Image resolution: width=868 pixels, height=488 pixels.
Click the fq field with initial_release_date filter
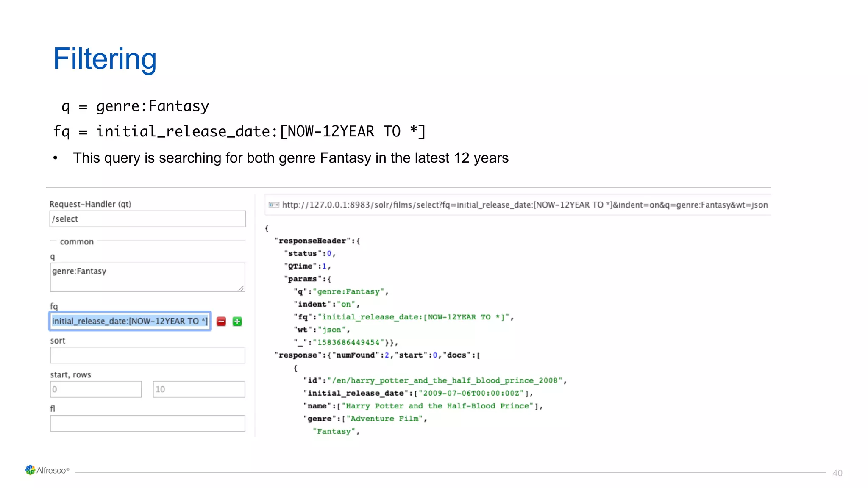[130, 321]
